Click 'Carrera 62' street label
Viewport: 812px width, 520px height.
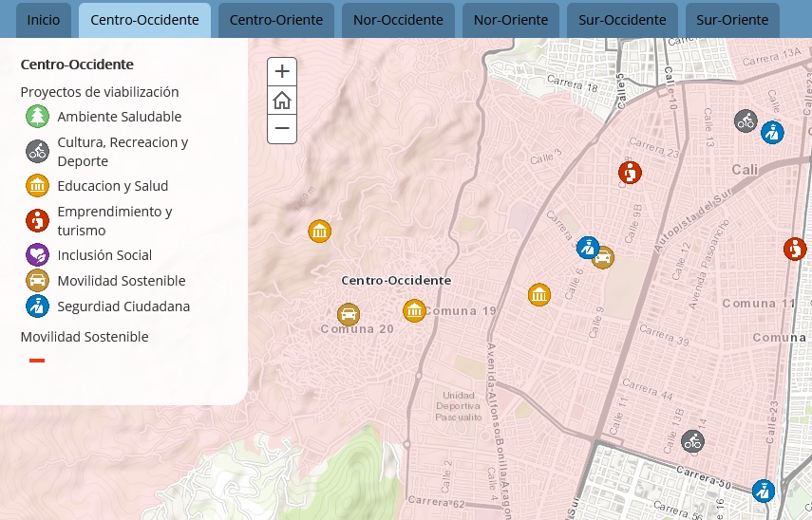[436, 501]
